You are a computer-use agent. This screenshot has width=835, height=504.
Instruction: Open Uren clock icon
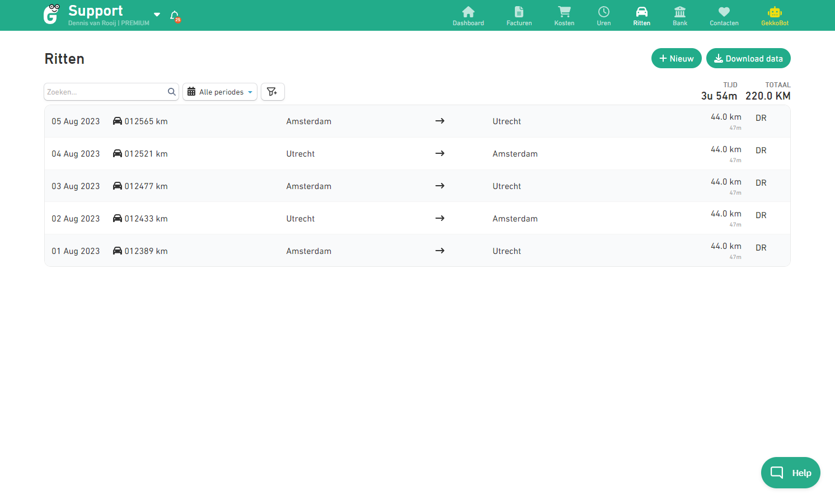coord(604,12)
